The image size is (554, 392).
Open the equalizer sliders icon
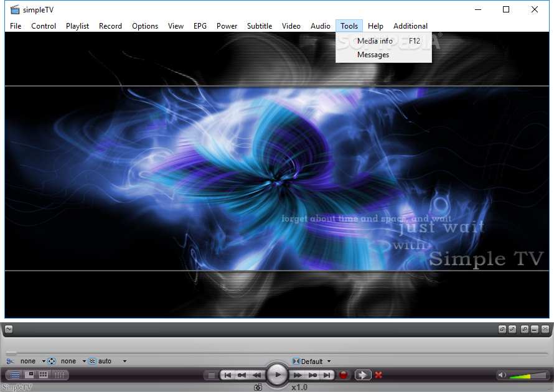pyautogui.click(x=59, y=375)
